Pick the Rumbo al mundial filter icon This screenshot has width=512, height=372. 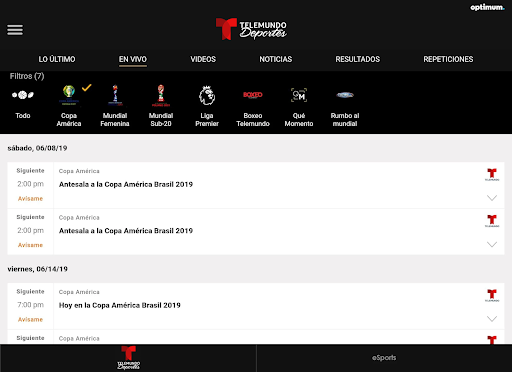tap(345, 95)
